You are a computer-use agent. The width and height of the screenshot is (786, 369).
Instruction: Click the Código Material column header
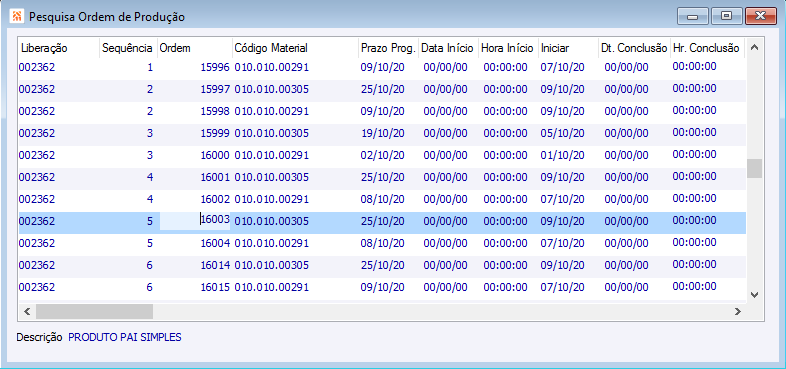pyautogui.click(x=295, y=48)
